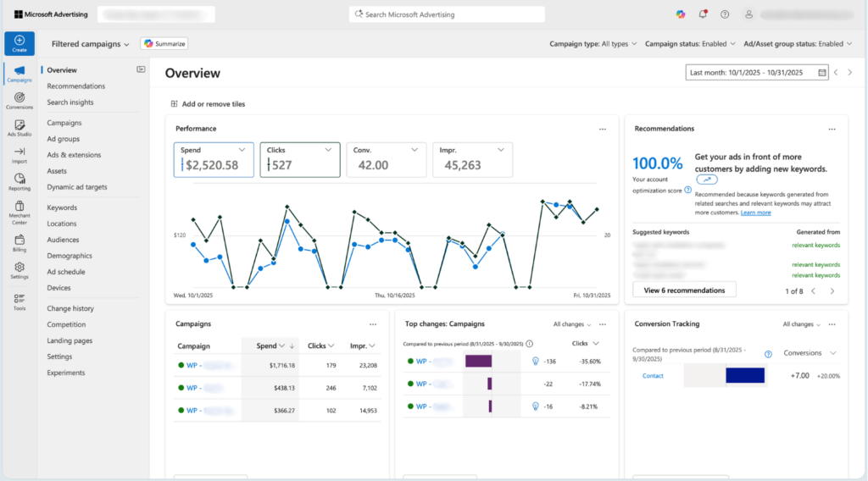This screenshot has width=868, height=481.
Task: Open the Keywords menu item
Action: (62, 207)
